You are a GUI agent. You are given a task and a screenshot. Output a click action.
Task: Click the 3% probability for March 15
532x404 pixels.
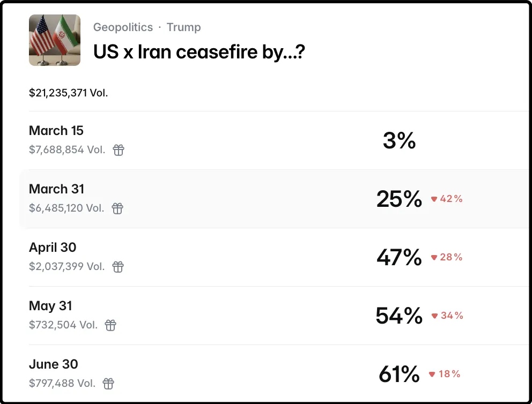pyautogui.click(x=399, y=140)
